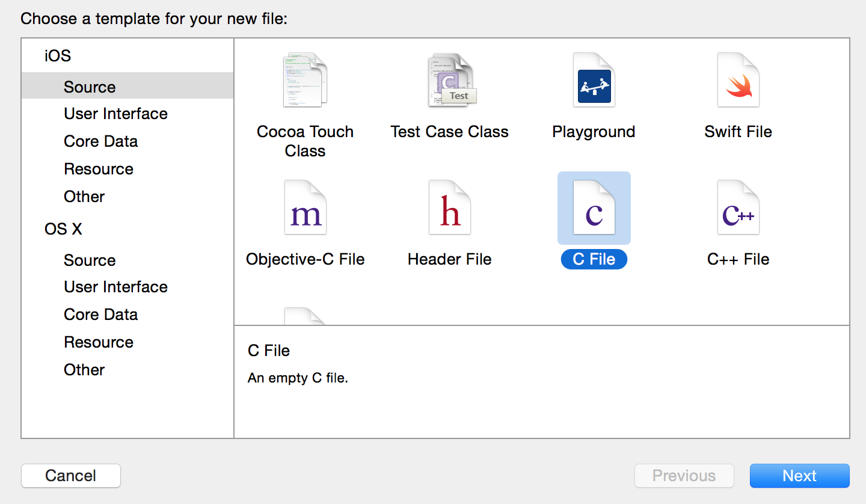The width and height of the screenshot is (866, 504).
Task: Open Resource category under iOS
Action: pyautogui.click(x=99, y=169)
